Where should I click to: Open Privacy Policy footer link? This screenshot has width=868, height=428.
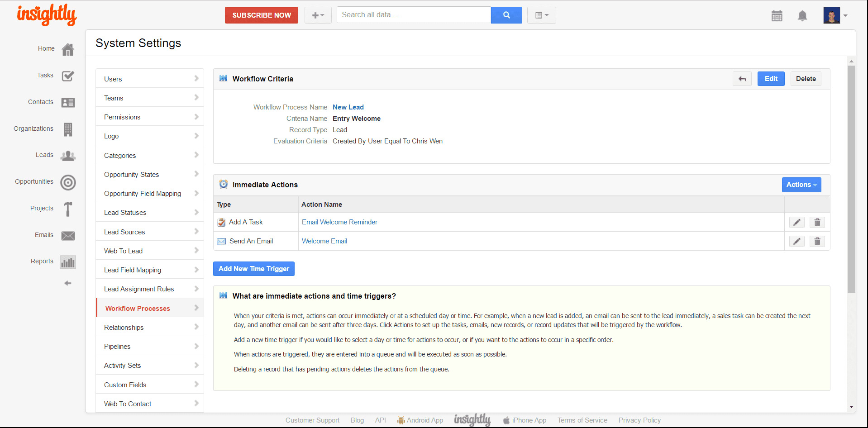[639, 420]
